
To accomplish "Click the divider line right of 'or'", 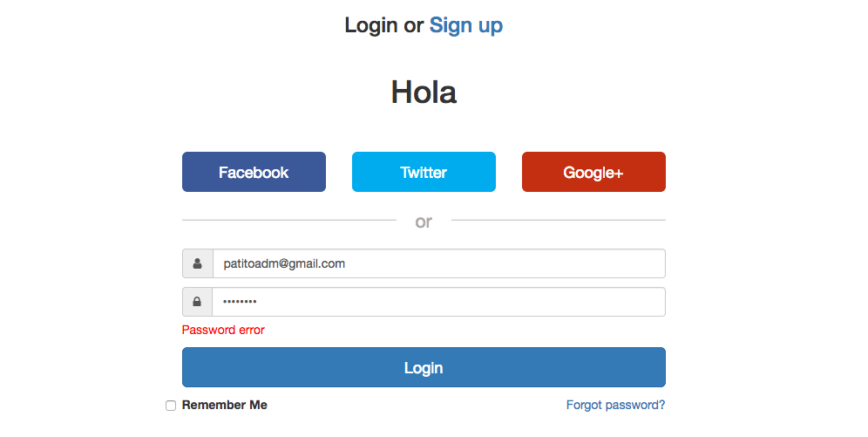I will tap(558, 220).
